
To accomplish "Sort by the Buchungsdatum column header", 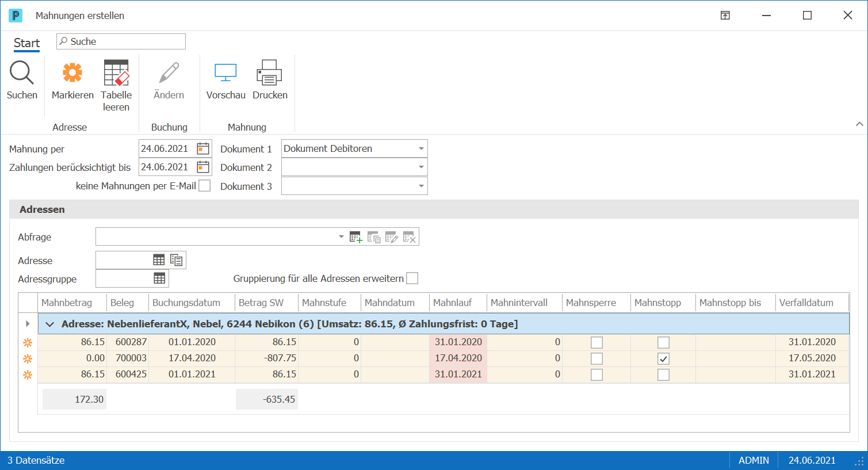I will tap(192, 303).
